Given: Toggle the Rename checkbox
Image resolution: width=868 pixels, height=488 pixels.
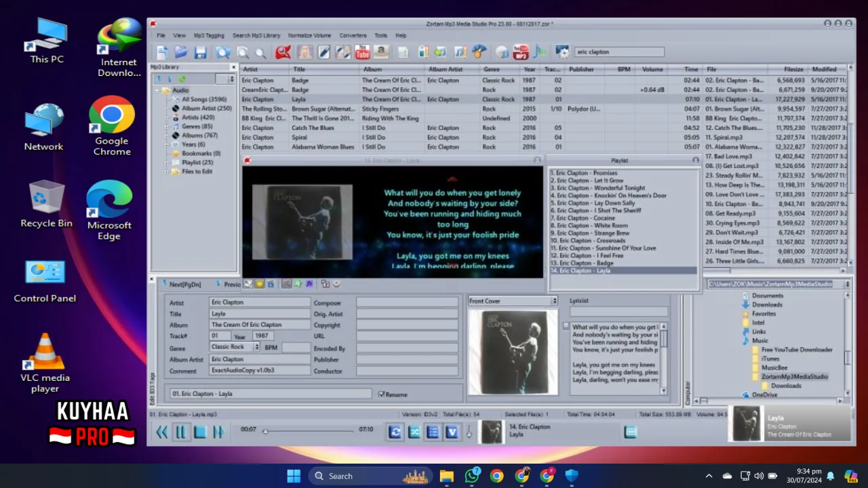Looking at the screenshot, I should tap(381, 394).
